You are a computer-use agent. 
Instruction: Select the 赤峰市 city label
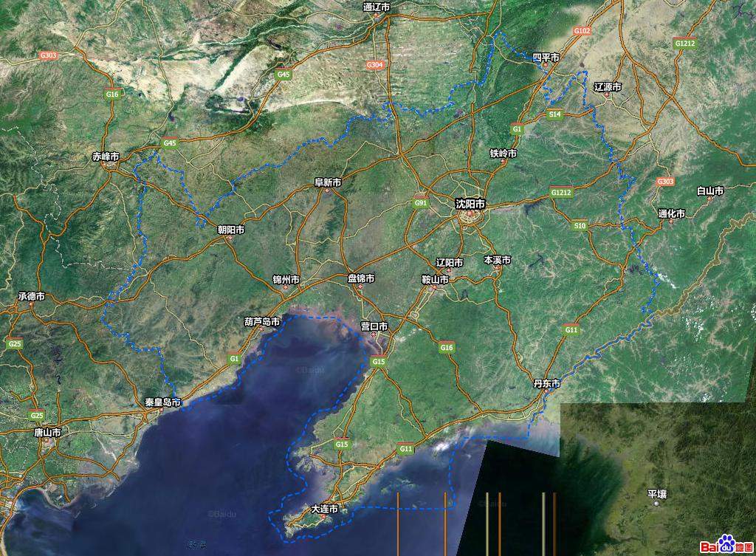click(106, 157)
